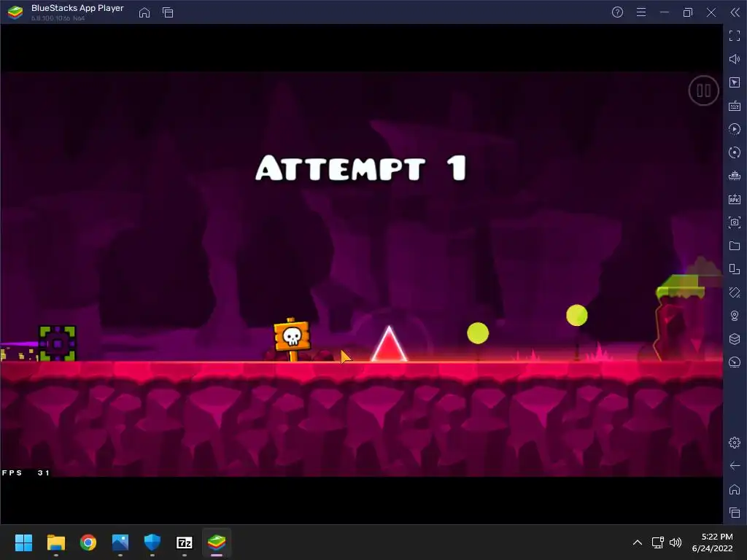This screenshot has width=747, height=560.
Task: Click the sync operations circular icon
Action: (734, 152)
